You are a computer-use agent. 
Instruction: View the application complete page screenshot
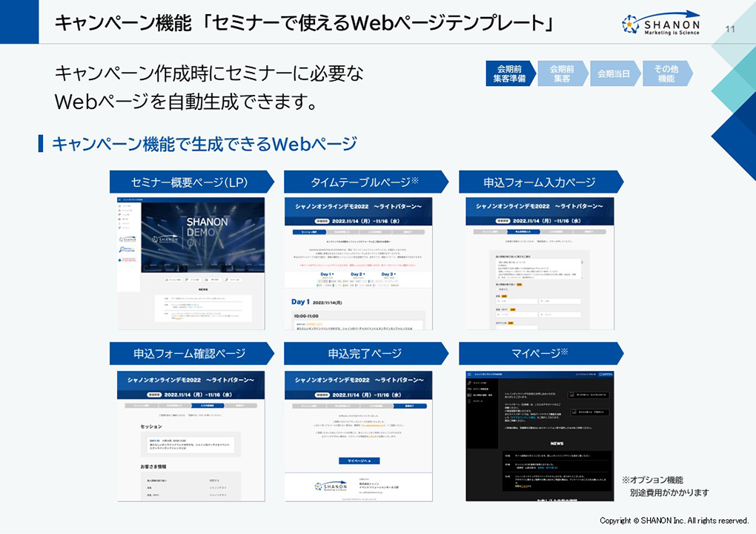click(358, 436)
